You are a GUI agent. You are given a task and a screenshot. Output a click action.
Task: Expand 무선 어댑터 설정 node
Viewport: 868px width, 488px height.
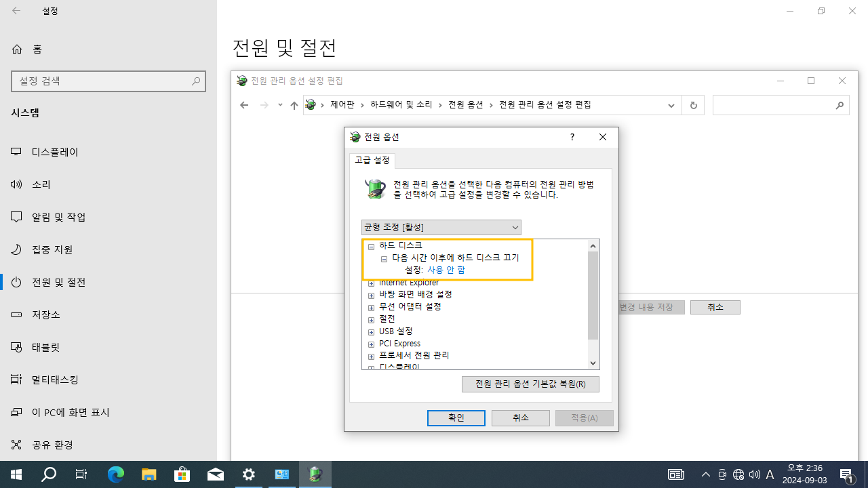point(371,308)
